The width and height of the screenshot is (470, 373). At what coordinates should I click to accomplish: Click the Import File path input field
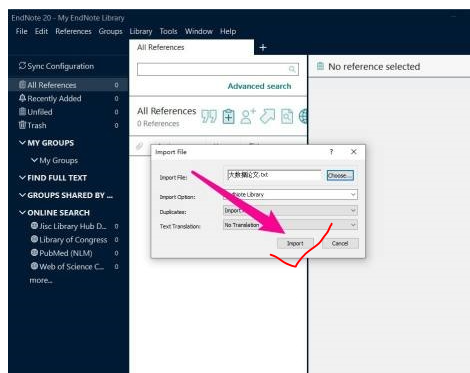pos(274,175)
